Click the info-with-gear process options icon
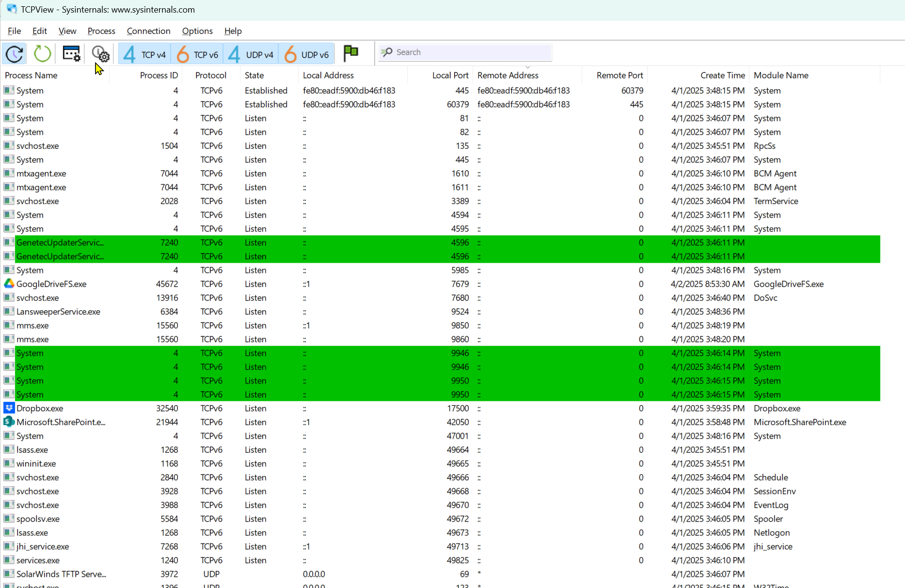Screen dimensions: 905x588 coord(100,53)
